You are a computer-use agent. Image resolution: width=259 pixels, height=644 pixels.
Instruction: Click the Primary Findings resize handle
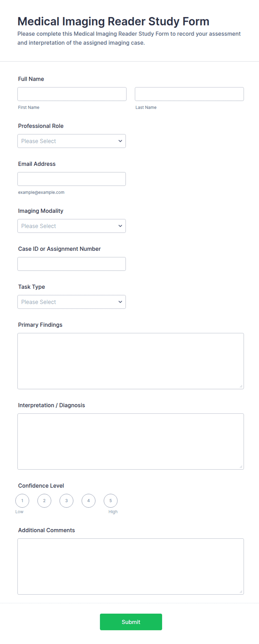[241, 386]
